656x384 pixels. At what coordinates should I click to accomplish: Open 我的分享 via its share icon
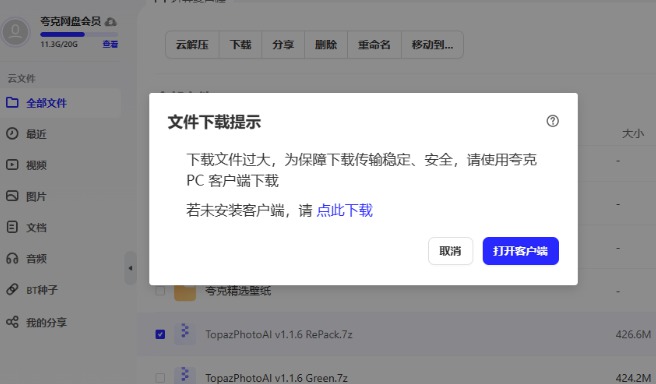point(12,322)
